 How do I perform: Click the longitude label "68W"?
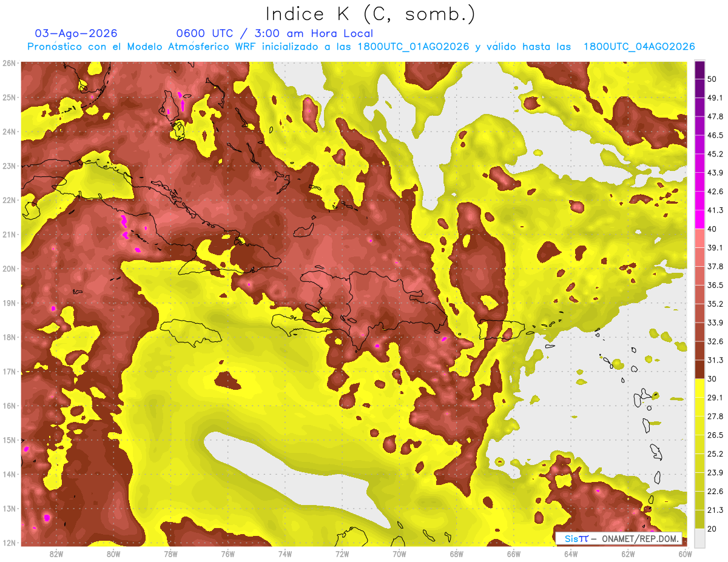point(456,554)
